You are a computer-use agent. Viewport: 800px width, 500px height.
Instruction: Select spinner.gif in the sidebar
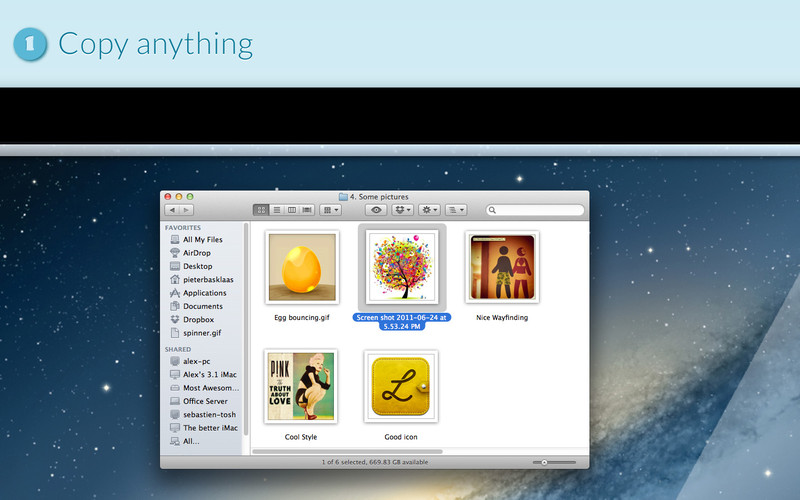click(202, 333)
